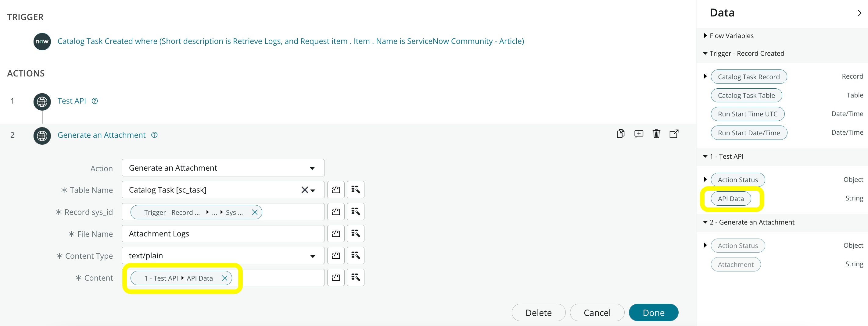
Task: Click the copy action icon
Action: pyautogui.click(x=620, y=134)
